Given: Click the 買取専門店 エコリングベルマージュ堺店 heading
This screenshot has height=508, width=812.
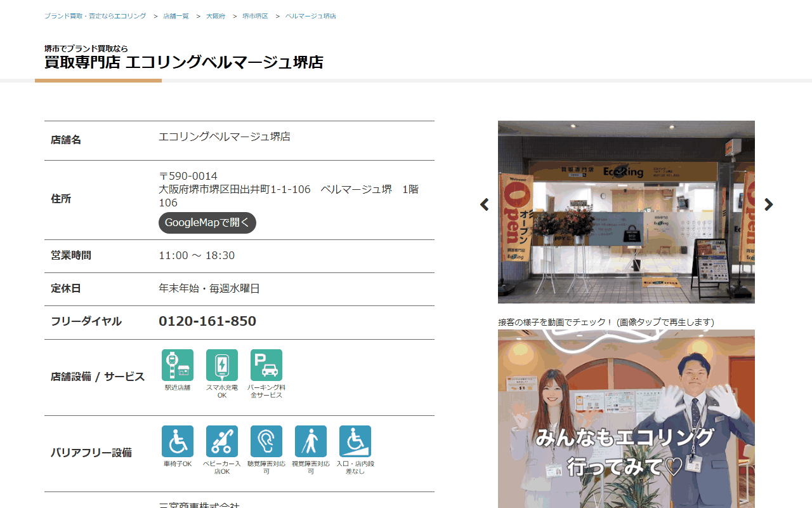Looking at the screenshot, I should point(184,62).
